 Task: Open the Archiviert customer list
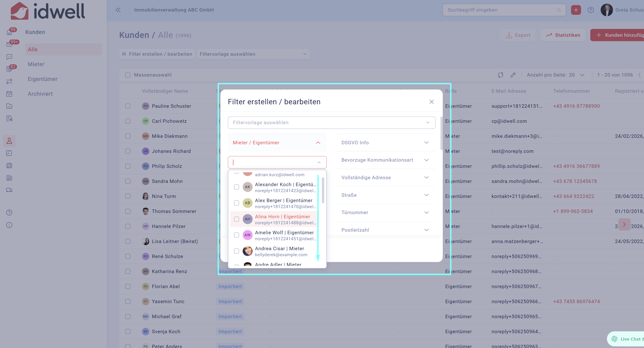pyautogui.click(x=40, y=94)
